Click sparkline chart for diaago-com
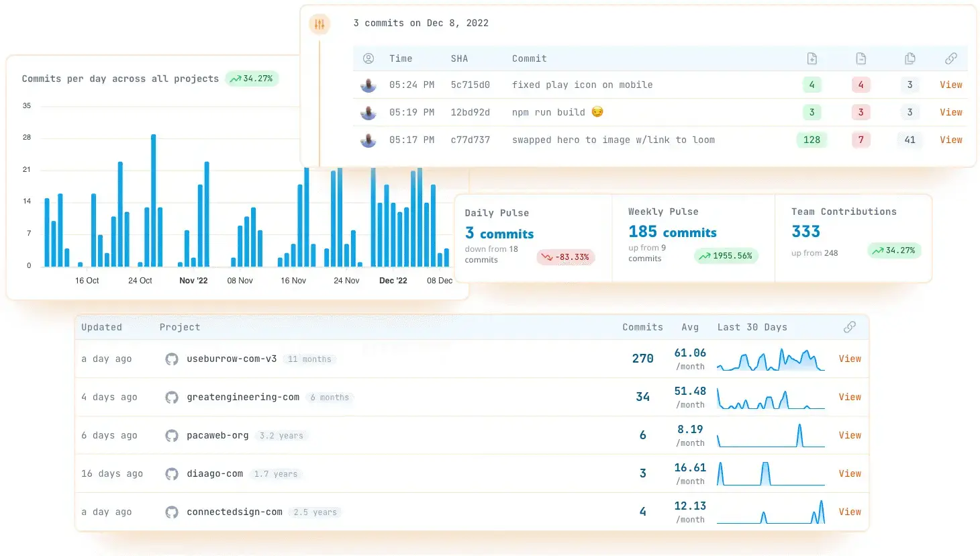This screenshot has width=980, height=556. tap(771, 474)
